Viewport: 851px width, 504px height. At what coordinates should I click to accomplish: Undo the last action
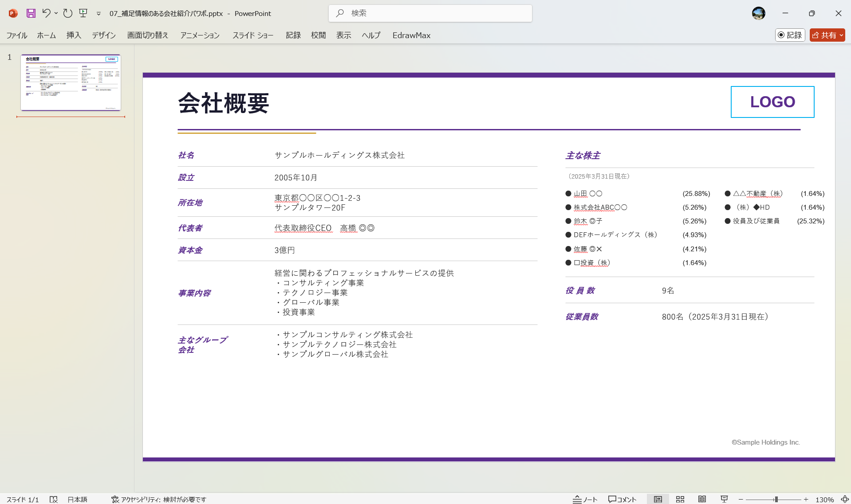coord(47,13)
